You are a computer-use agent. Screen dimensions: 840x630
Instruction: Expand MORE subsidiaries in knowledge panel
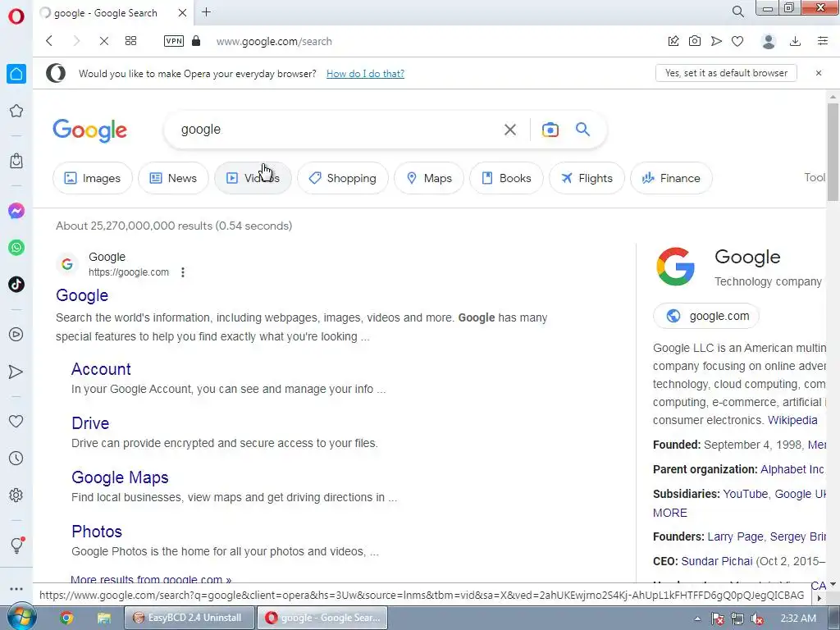(669, 513)
